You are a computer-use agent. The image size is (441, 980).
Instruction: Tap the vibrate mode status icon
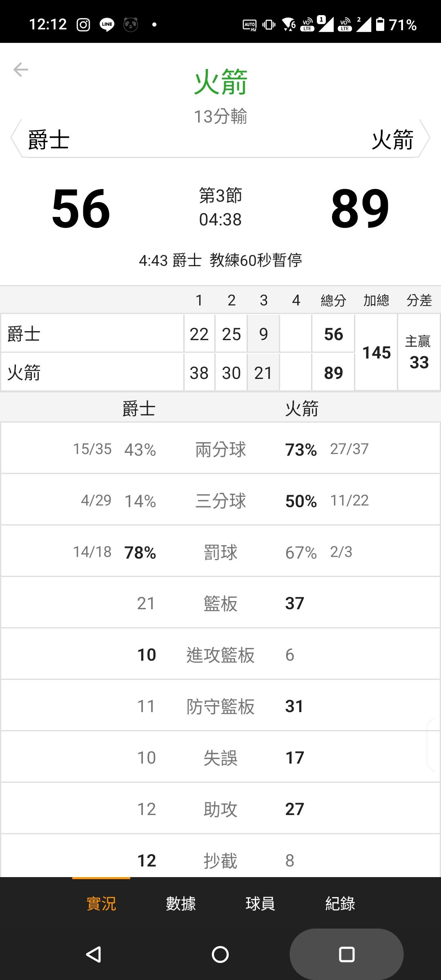pyautogui.click(x=269, y=25)
